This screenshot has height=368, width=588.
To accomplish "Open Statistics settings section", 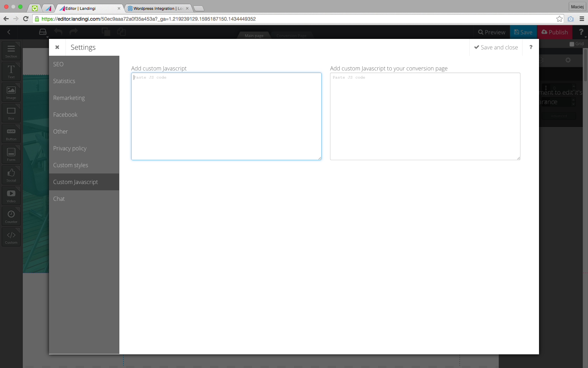I will tap(84, 81).
